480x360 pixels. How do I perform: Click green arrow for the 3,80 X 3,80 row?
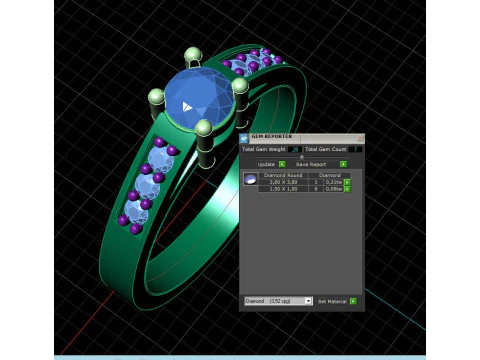point(347,182)
